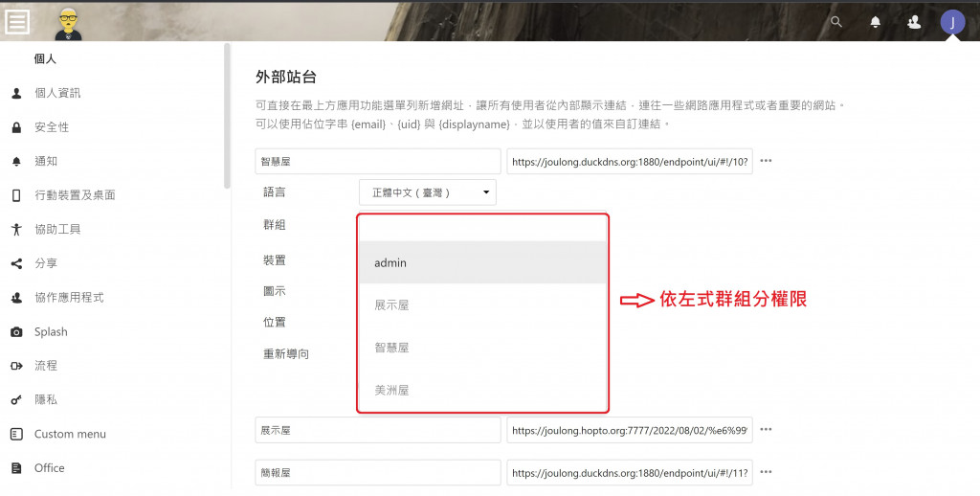Open the notifications bell in header
Image resolution: width=980 pixels, height=496 pixels.
pos(876,22)
